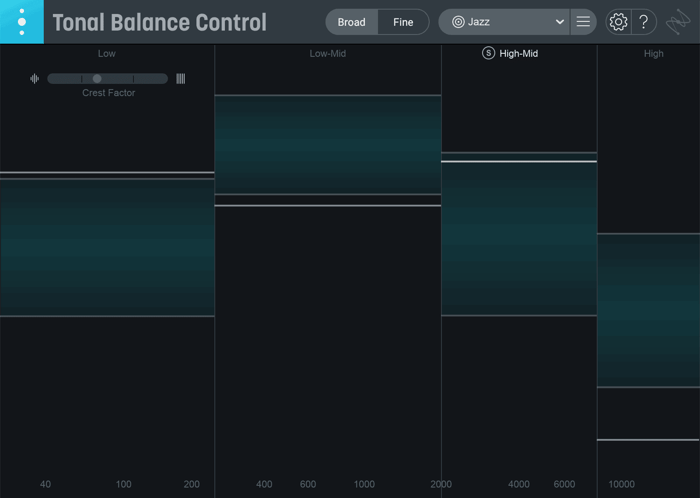Viewport: 700px width, 498px height.
Task: Click the 6000 Hz frequency label
Action: click(x=564, y=484)
